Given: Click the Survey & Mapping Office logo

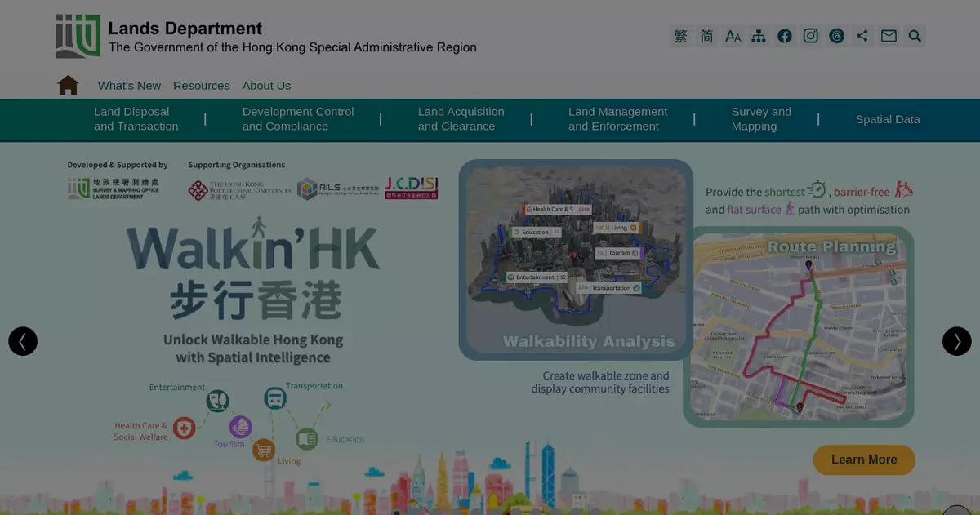Looking at the screenshot, I should click(114, 189).
